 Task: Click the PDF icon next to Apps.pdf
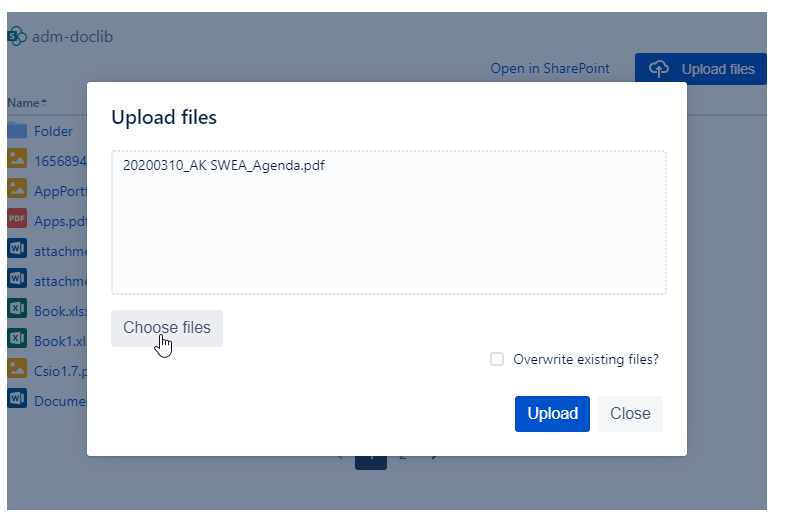click(17, 219)
